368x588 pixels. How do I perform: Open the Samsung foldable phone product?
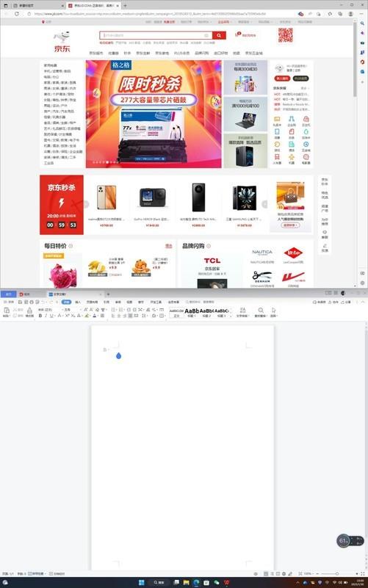244,204
